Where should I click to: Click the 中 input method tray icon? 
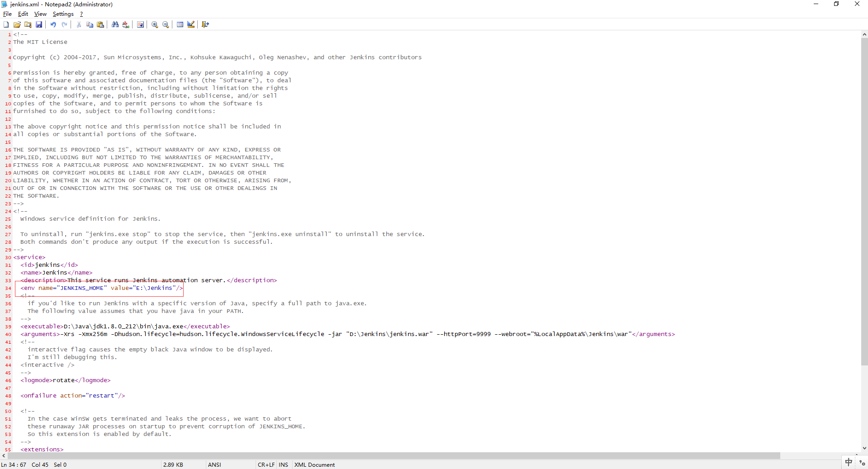pyautogui.click(x=849, y=462)
